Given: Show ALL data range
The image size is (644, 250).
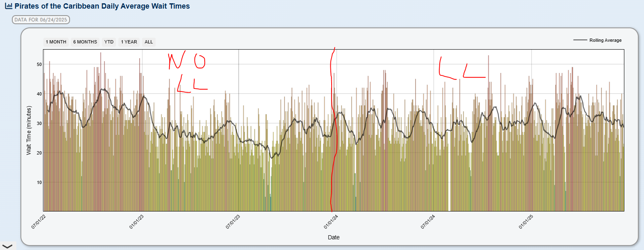Looking at the screenshot, I should pyautogui.click(x=149, y=42).
